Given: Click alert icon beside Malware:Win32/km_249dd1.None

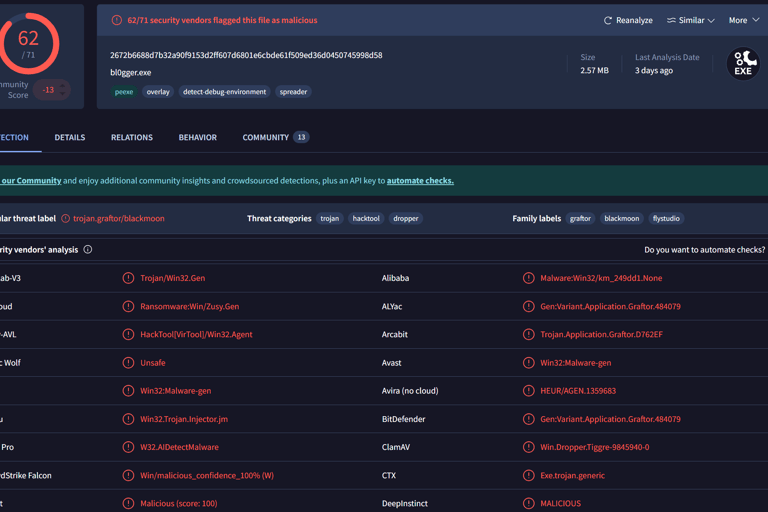Looking at the screenshot, I should 528,278.
